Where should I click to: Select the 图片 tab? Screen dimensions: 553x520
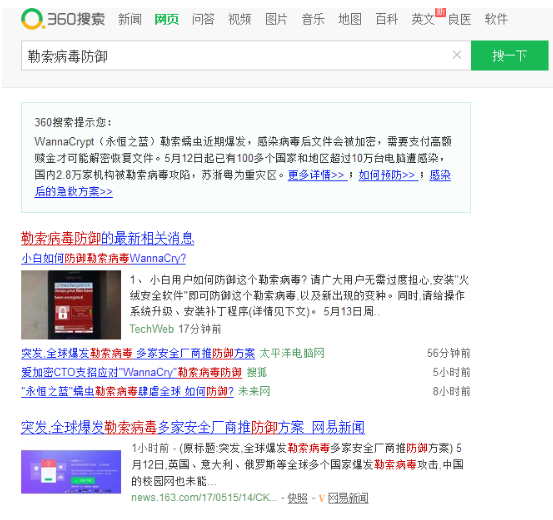pos(276,19)
